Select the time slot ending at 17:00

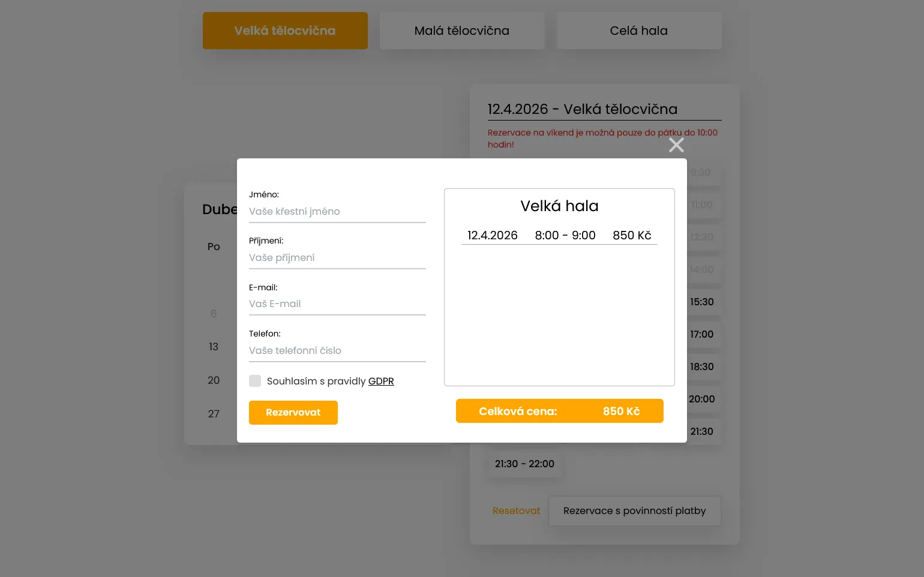coord(701,335)
